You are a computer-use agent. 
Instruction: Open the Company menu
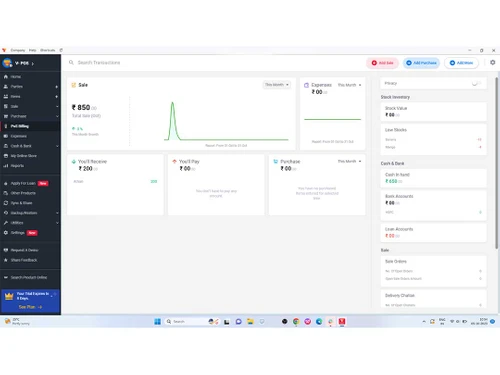click(18, 50)
